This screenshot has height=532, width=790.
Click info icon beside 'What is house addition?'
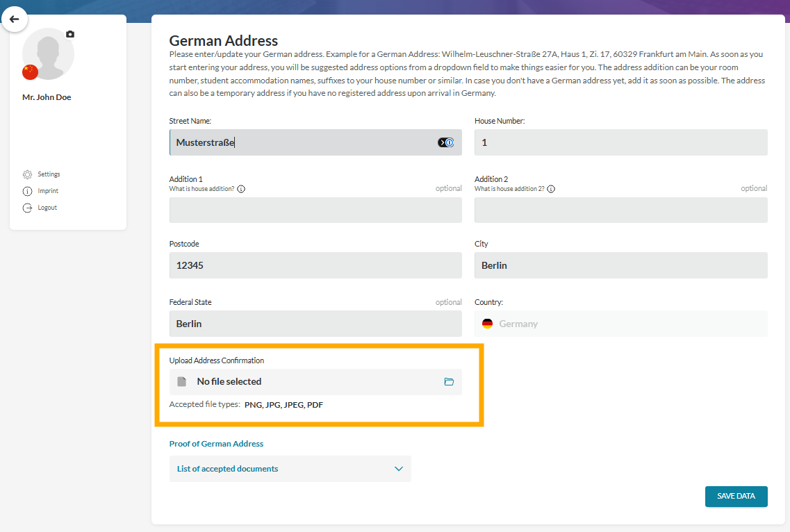pyautogui.click(x=241, y=189)
